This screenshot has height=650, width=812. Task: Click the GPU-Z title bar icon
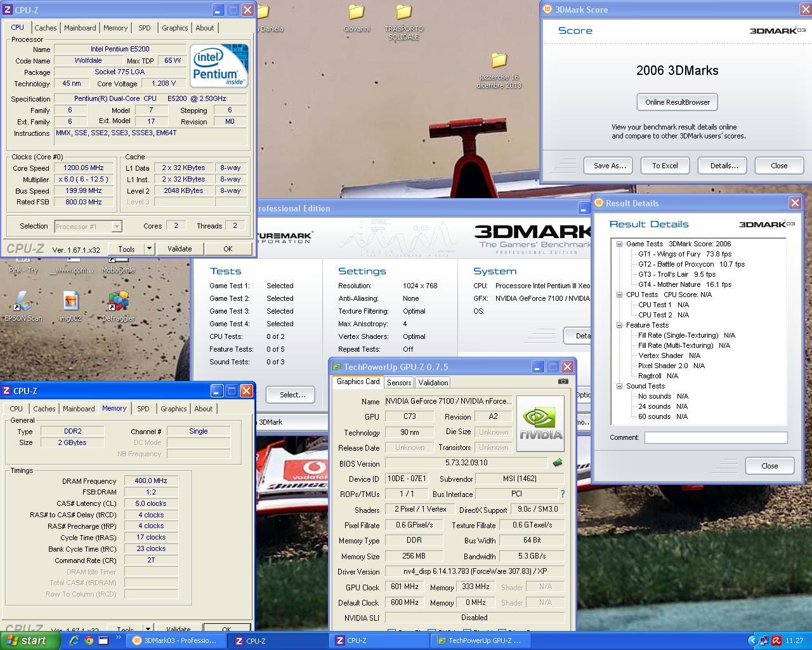click(336, 367)
